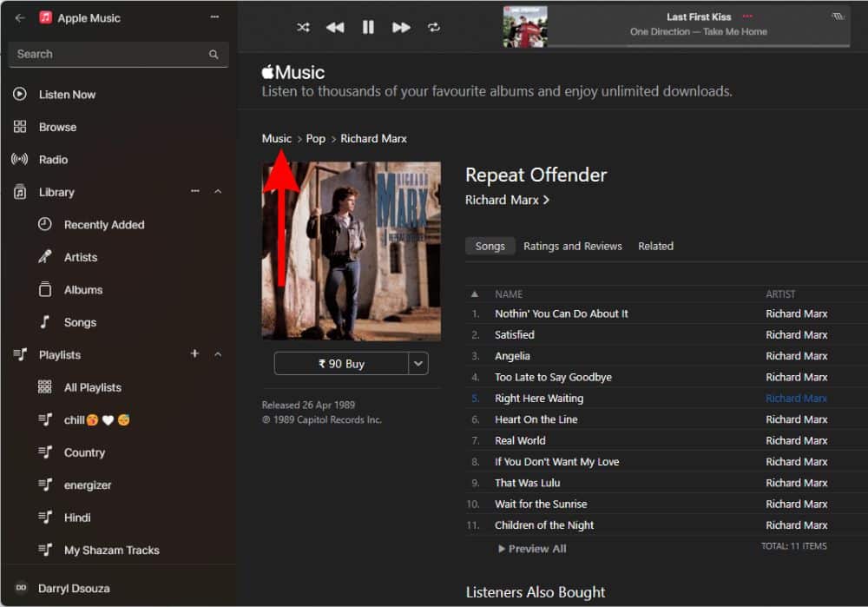Open the dropdown beside ₹ 90 Buy
868x607 pixels.
[419, 364]
